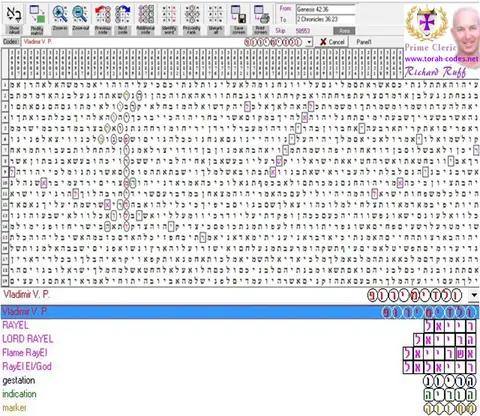The image size is (480, 416).
Task: Open the www.torah-codes.net link
Action: 441,59
